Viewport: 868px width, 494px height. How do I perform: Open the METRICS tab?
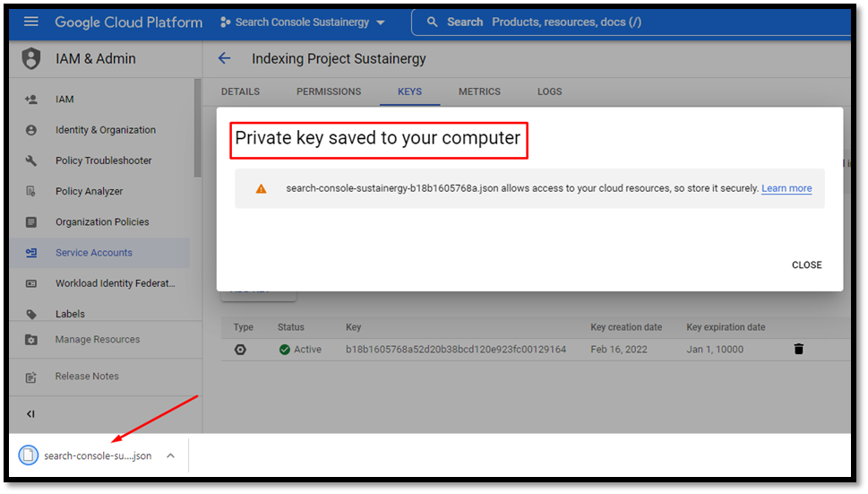(x=479, y=91)
